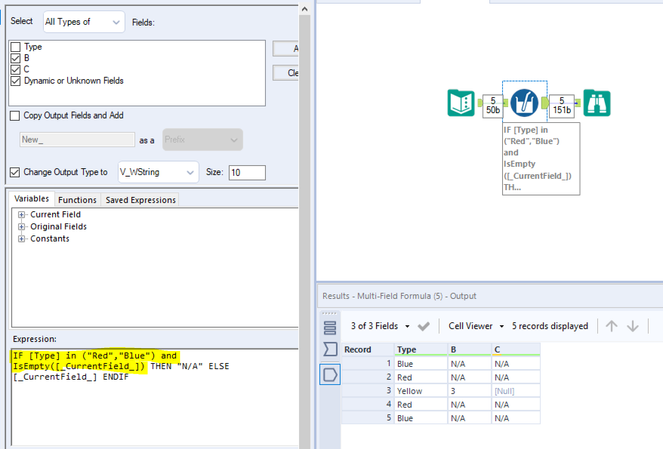The width and height of the screenshot is (663, 449).
Task: Select the Blue cell in record 5
Action: [421, 418]
